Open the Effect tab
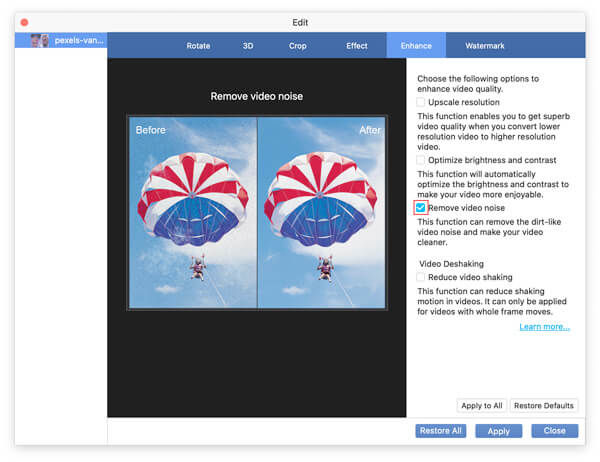Screen dimensions: 600x462 (357, 46)
